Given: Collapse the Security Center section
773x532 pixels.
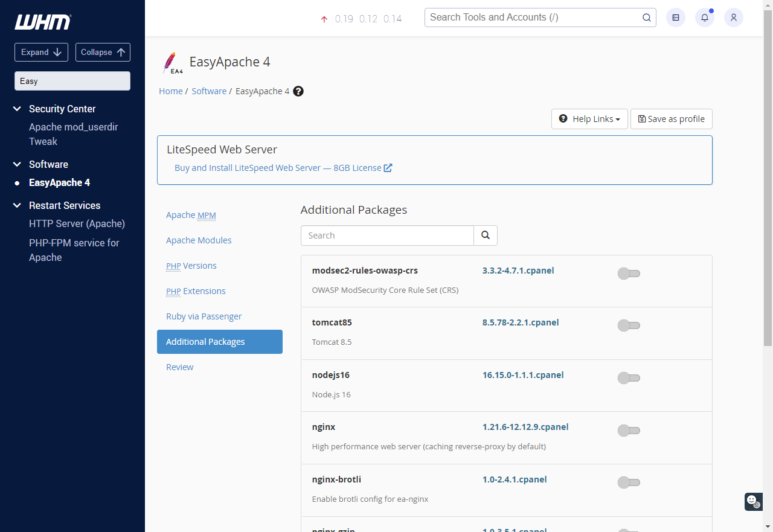Looking at the screenshot, I should [x=17, y=109].
